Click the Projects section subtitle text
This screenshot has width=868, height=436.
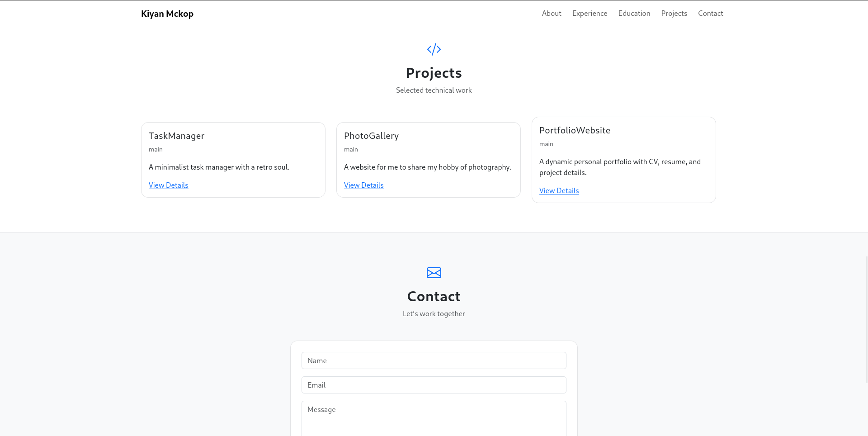434,90
